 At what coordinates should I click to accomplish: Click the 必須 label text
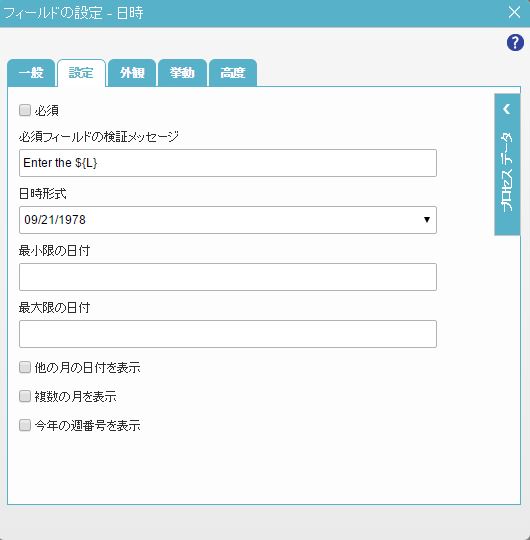point(47,111)
